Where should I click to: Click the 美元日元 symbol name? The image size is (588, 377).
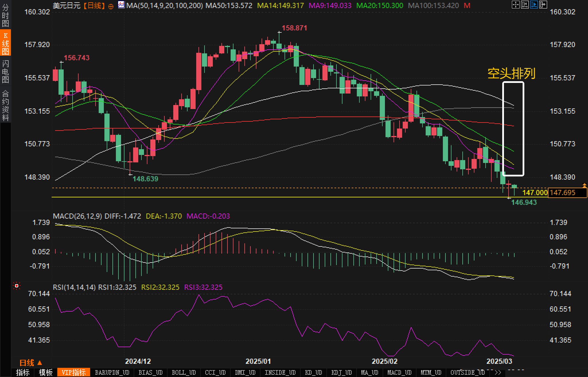click(x=67, y=5)
